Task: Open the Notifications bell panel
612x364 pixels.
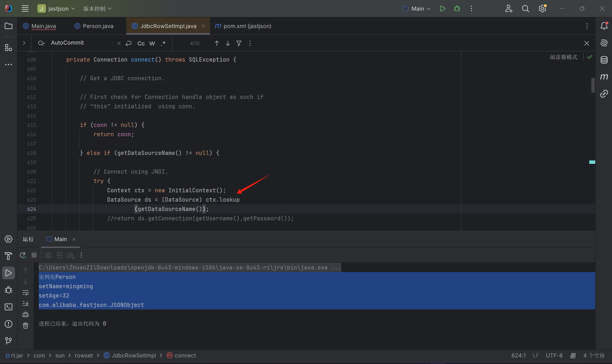Action: coord(604,26)
